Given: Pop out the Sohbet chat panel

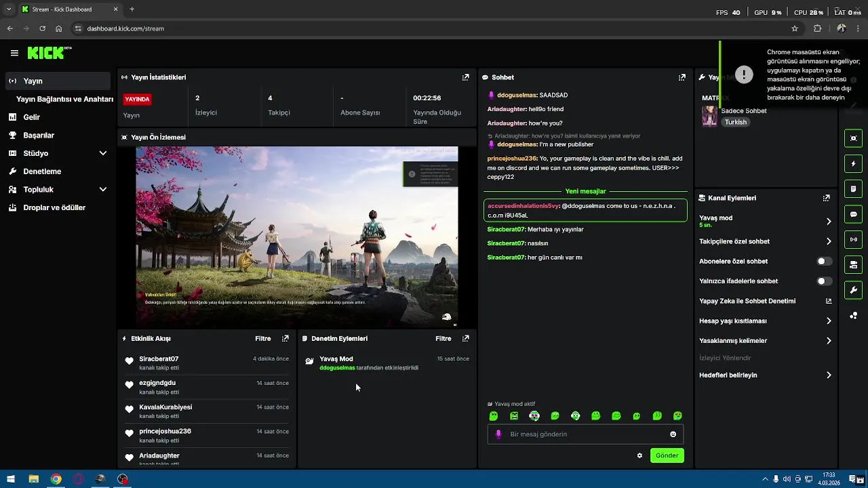Looking at the screenshot, I should coord(682,77).
